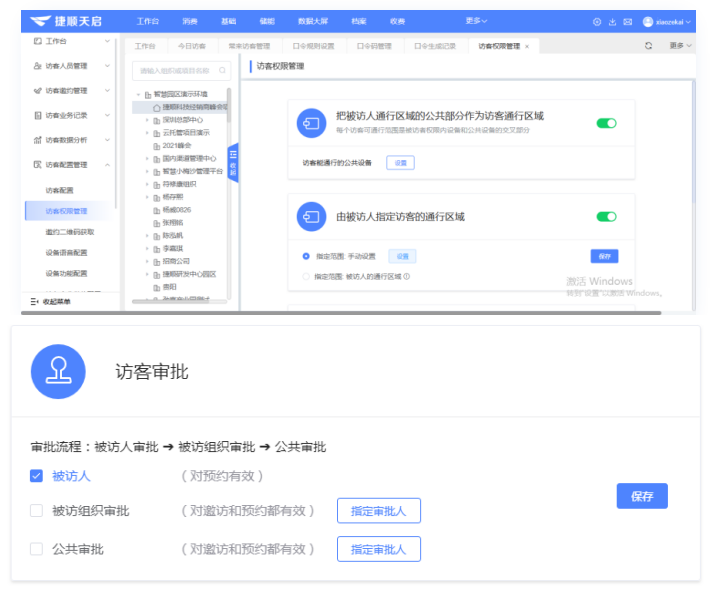714x601 pixels.
Task: Open the mail envelope icon in the header
Action: pyautogui.click(x=627, y=22)
